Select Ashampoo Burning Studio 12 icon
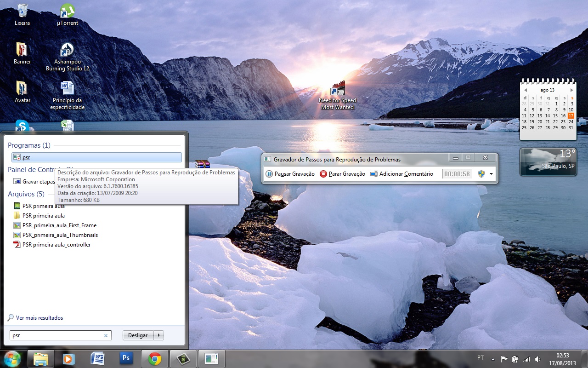This screenshot has width=588, height=368. tap(68, 57)
